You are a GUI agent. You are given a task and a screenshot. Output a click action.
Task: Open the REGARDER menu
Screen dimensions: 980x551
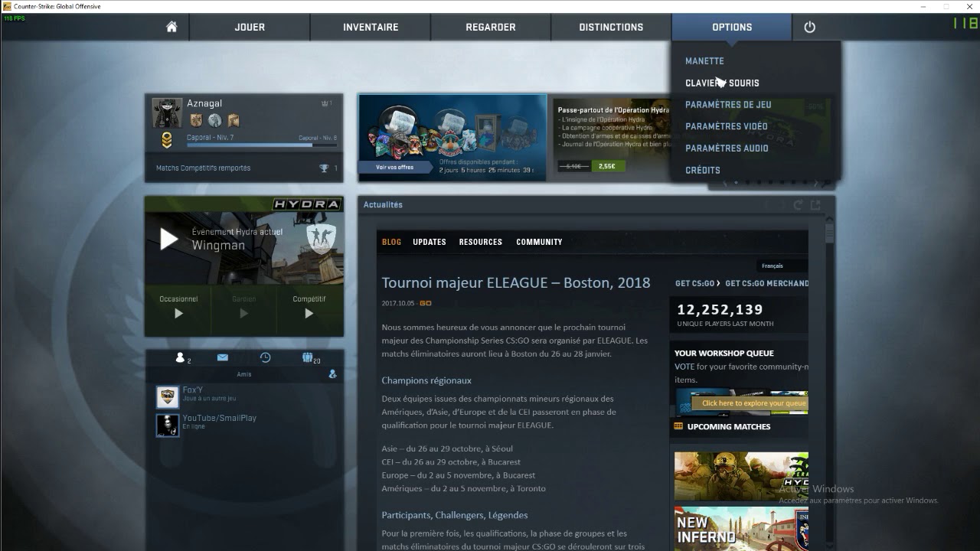491,27
